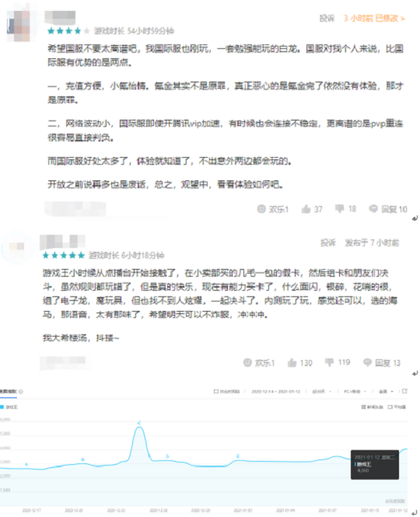Click the date range 2020-12-14 ~ 2021-01-12
Screen dimensions: 420x517
276,391
